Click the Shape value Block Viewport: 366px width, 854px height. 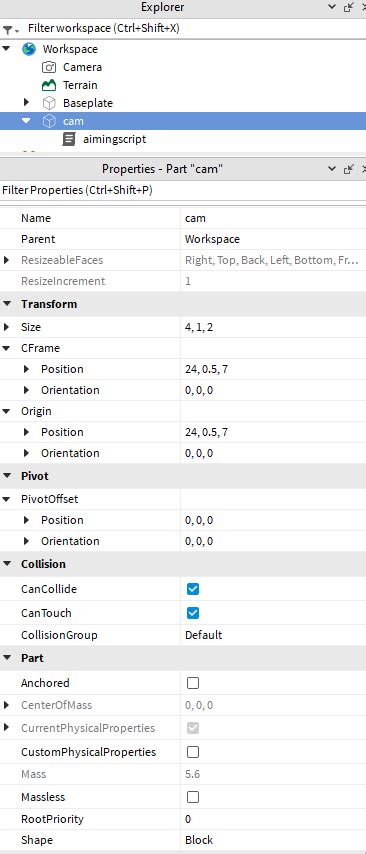[199, 840]
